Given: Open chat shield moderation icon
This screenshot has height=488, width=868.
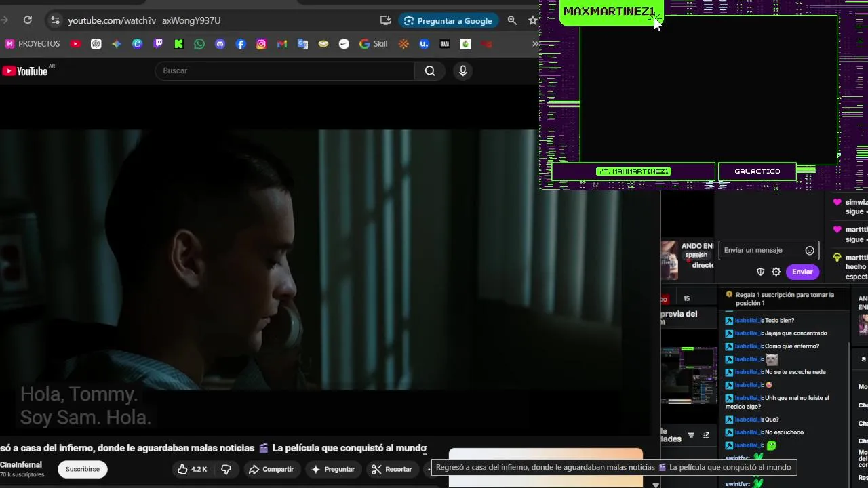Looking at the screenshot, I should [x=761, y=272].
